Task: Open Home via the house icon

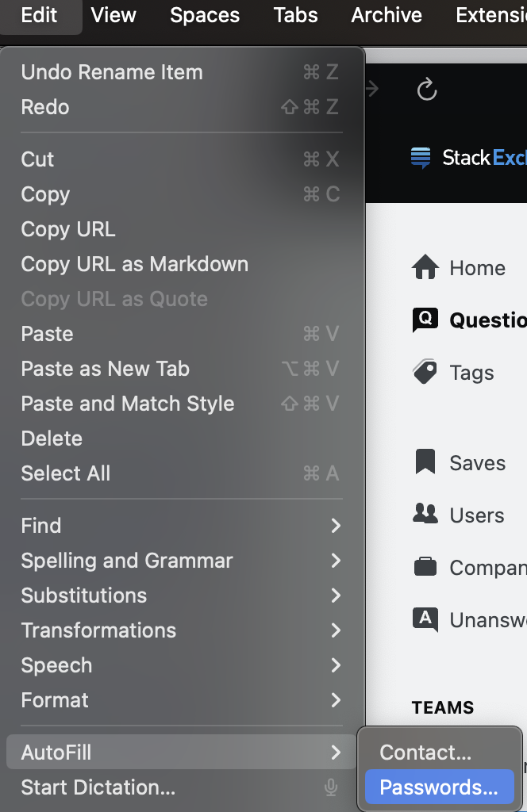Action: pyautogui.click(x=425, y=267)
